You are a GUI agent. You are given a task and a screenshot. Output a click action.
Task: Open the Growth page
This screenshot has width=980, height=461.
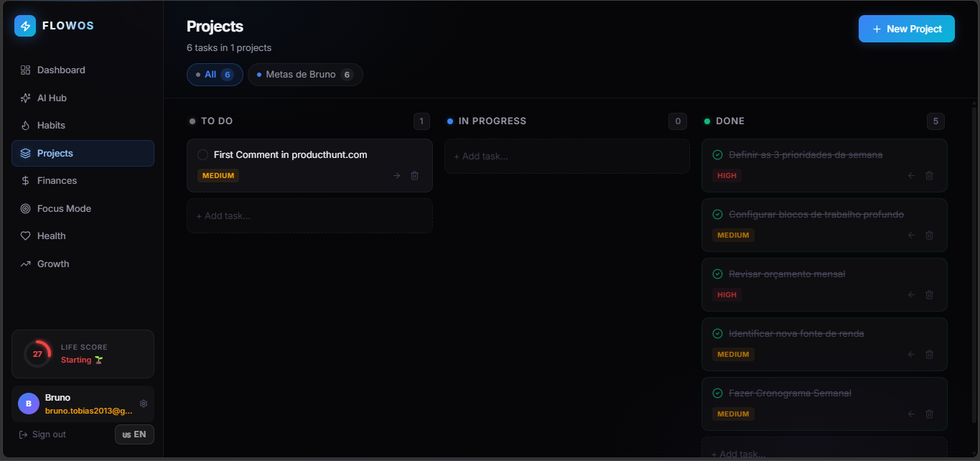tap(83, 264)
